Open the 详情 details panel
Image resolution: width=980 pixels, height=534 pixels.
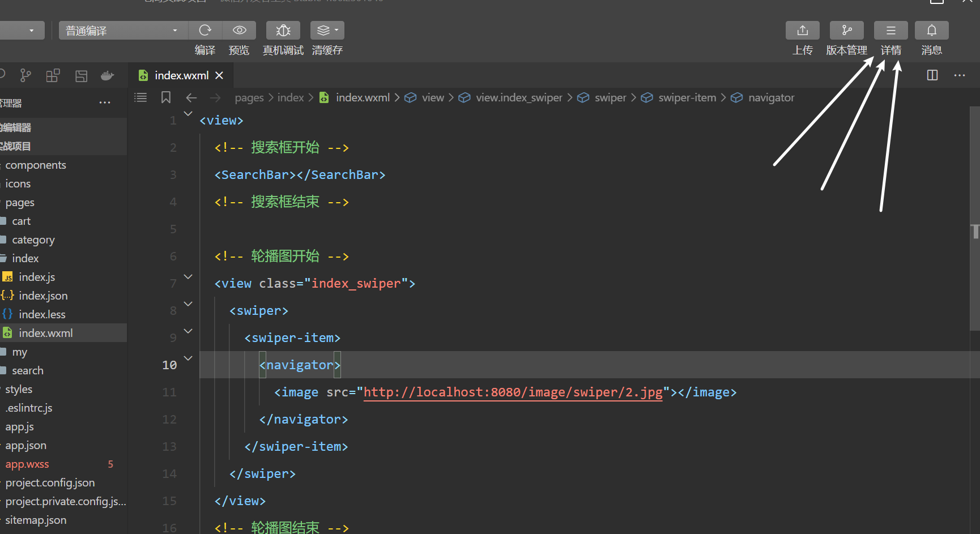891,30
